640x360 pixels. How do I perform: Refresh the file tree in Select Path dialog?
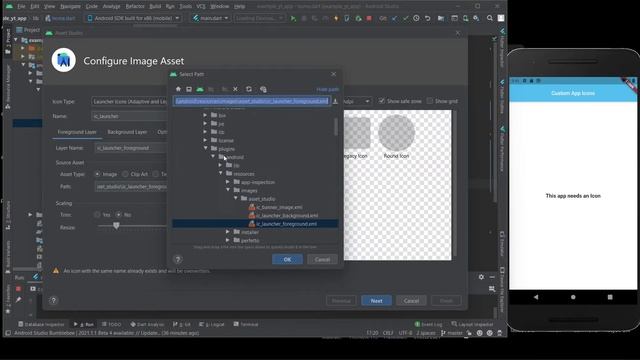click(x=249, y=89)
